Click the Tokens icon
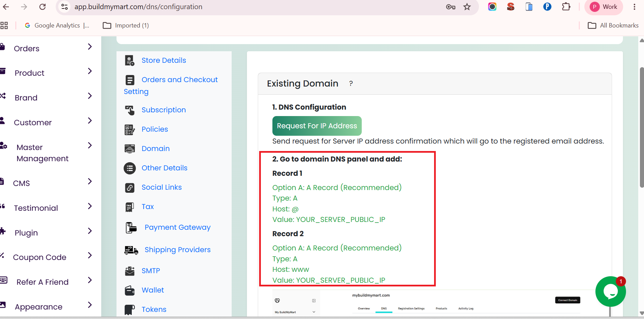The height and width of the screenshot is (319, 644). click(x=129, y=310)
